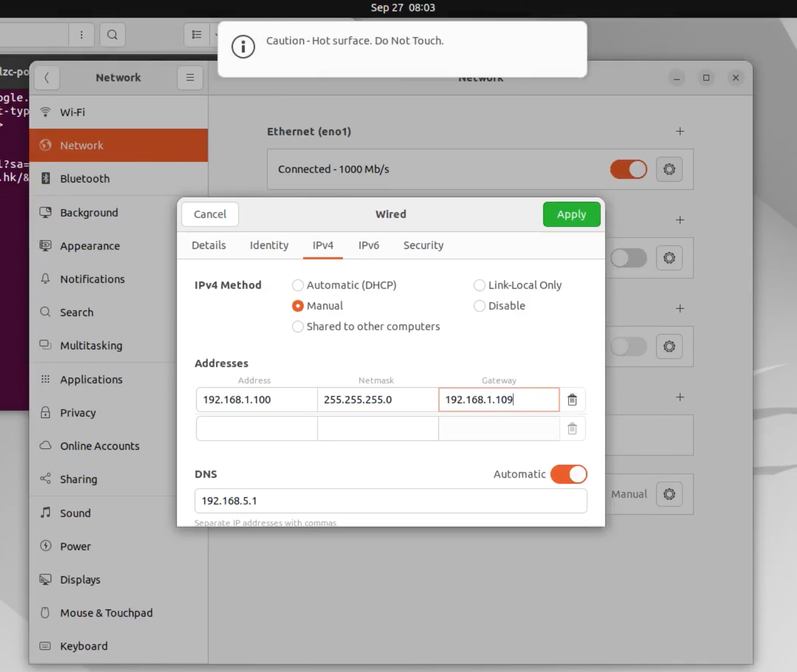This screenshot has width=797, height=672.
Task: Click the Gateway field 192.168.1.109
Action: (x=499, y=400)
